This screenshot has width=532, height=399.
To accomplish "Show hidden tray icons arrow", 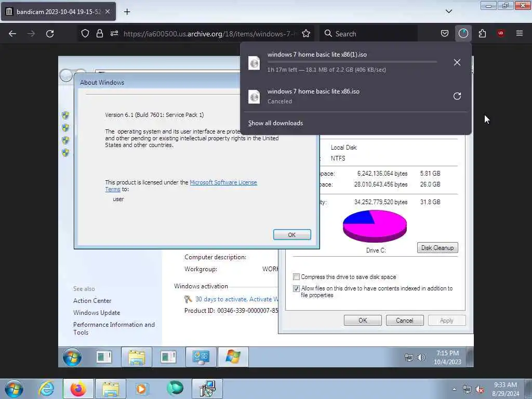I will [454, 389].
